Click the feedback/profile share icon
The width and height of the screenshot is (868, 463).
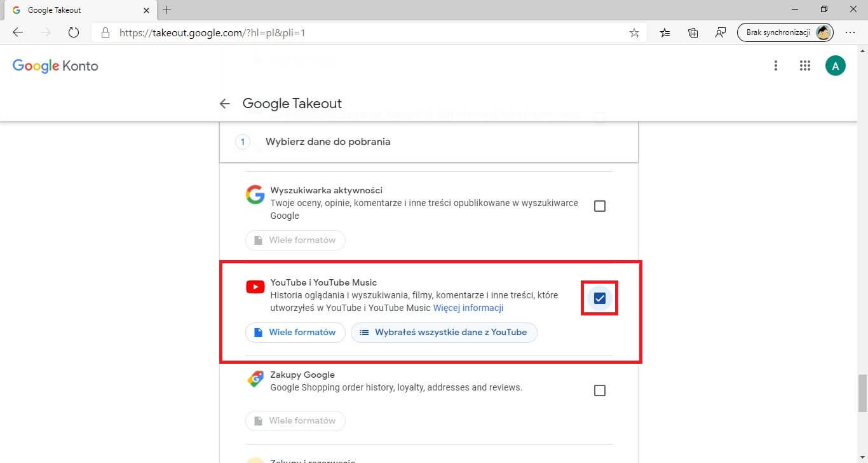(x=721, y=33)
